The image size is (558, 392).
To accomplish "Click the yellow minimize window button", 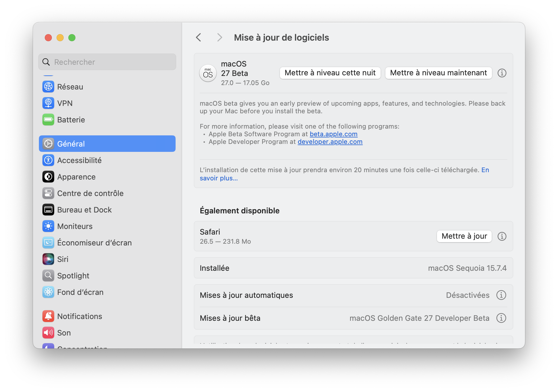I will (x=60, y=38).
